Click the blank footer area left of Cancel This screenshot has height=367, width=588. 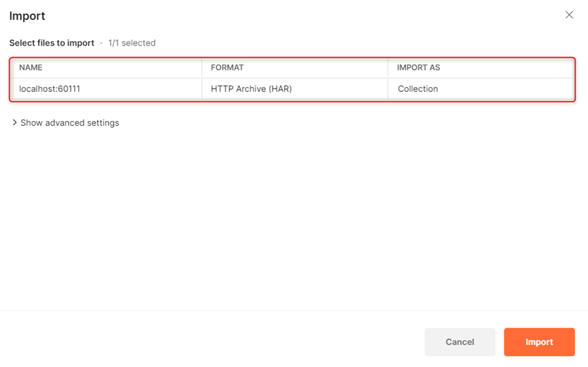click(208, 341)
